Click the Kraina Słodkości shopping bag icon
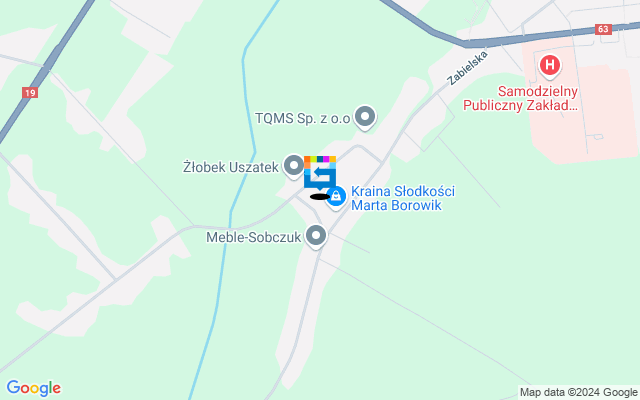Image resolution: width=640 pixels, height=400 pixels. (336, 197)
